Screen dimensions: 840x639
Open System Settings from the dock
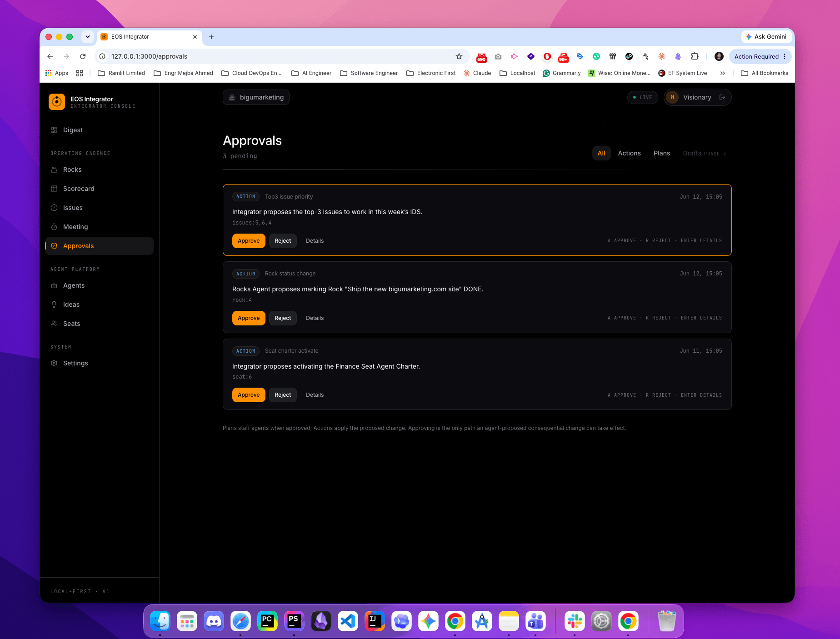coord(601,621)
